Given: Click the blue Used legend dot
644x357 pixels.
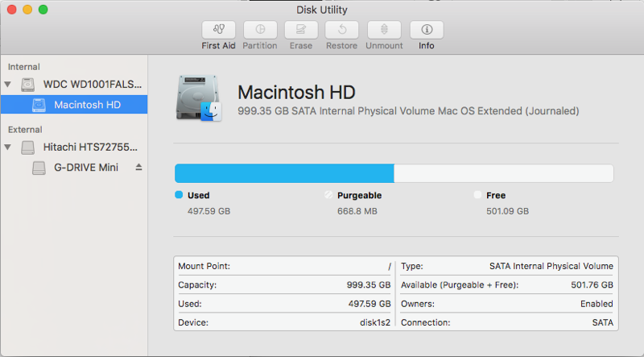Looking at the screenshot, I should 179,194.
